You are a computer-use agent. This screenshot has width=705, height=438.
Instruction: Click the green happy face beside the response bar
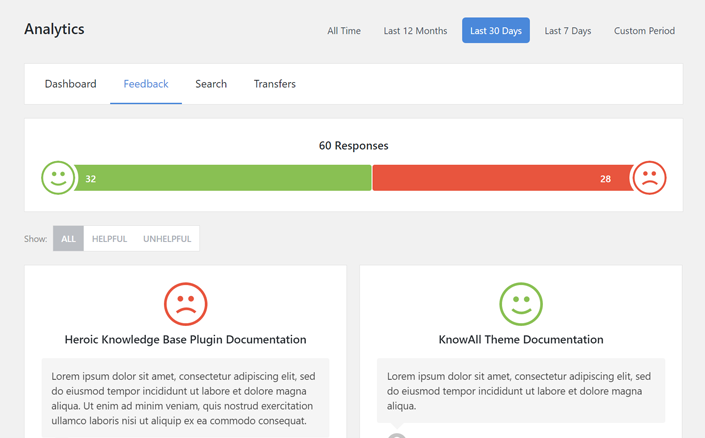58,178
